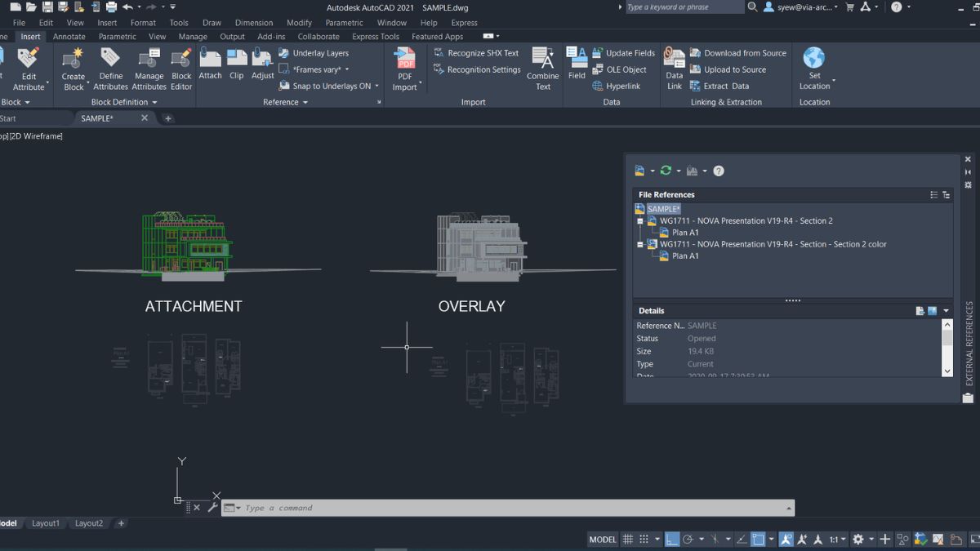Toggle drawing grid display in status bar

point(628,540)
